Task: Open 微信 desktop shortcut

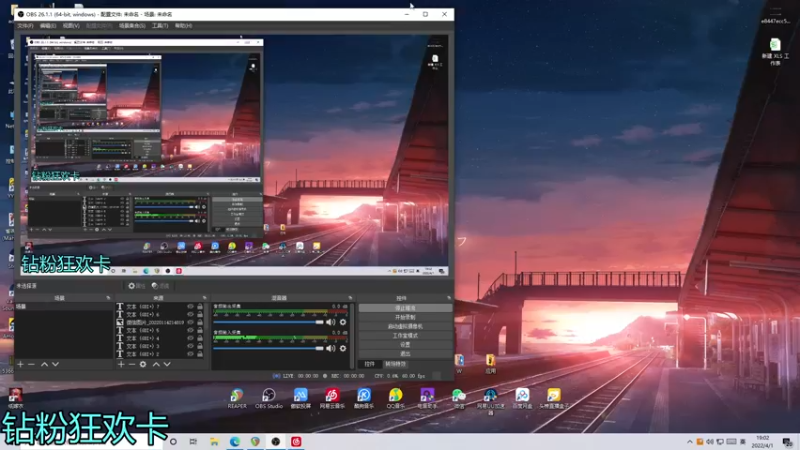Action: click(459, 398)
